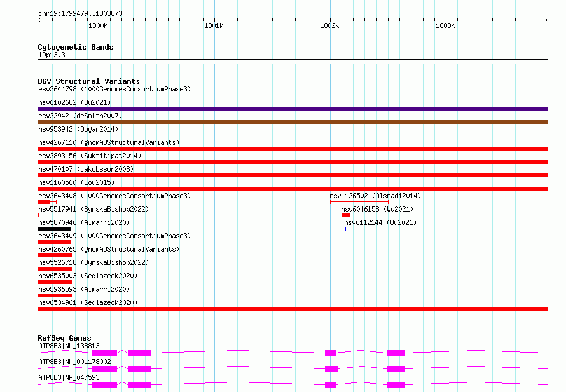Click the red esv3893156 variant bar
The height and width of the screenshot is (392, 566).
pos(293,162)
